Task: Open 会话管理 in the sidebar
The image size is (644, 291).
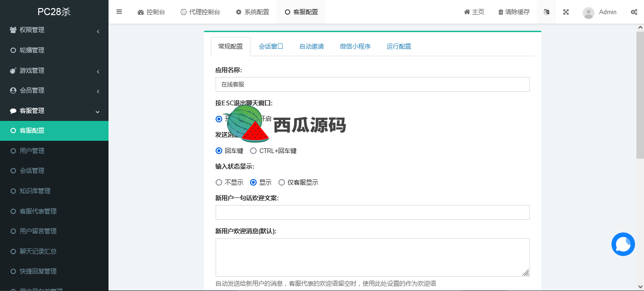Action: pyautogui.click(x=54, y=171)
